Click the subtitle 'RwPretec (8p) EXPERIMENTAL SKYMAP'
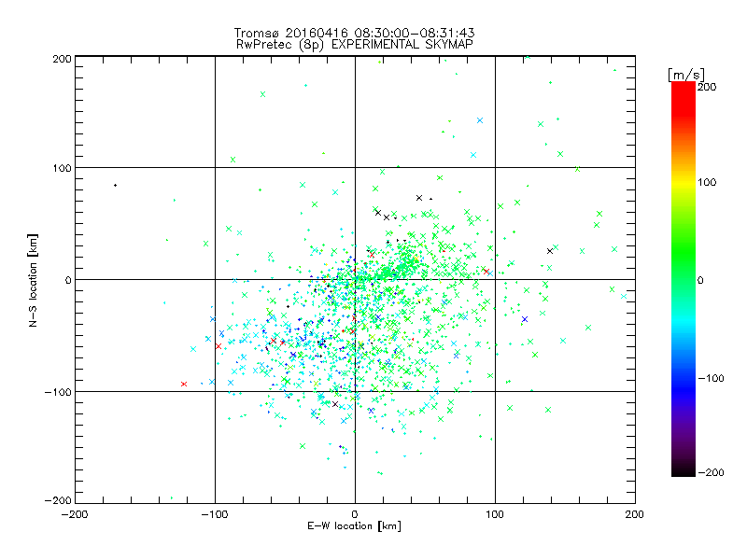The image size is (747, 560). (x=355, y=45)
